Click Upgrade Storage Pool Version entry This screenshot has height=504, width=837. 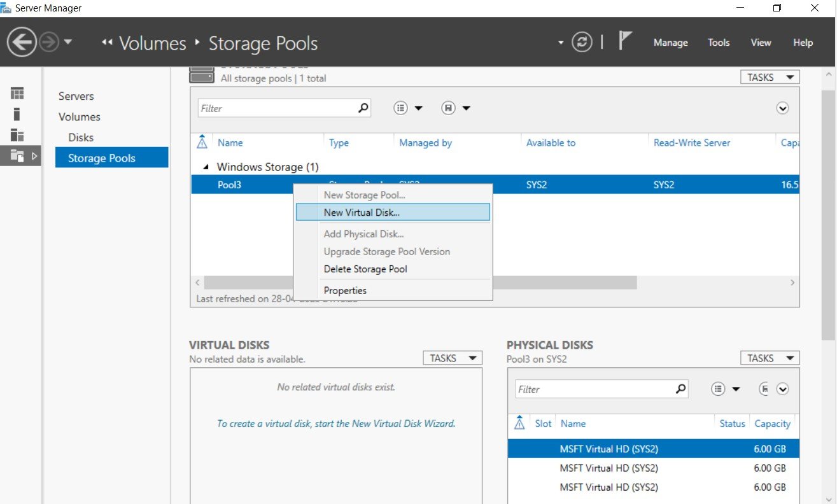pos(393,251)
